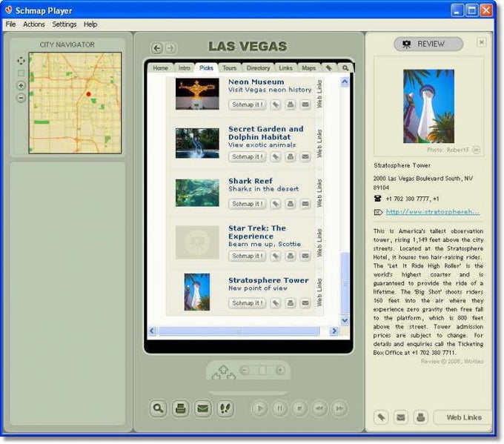Viewport: 504px width, 444px height.
Task: Click the square selection icon beside the map
Action: click(x=21, y=73)
